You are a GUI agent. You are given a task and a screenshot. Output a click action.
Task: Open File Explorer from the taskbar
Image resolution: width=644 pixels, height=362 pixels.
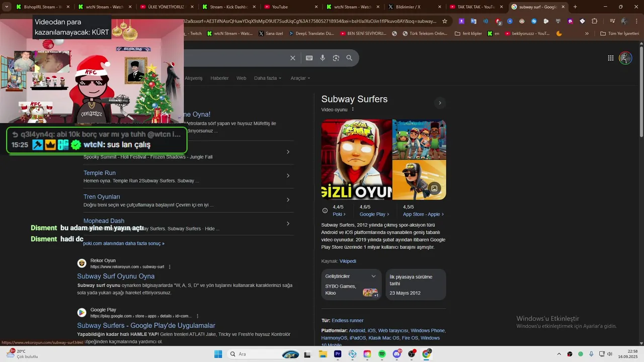[323, 354]
